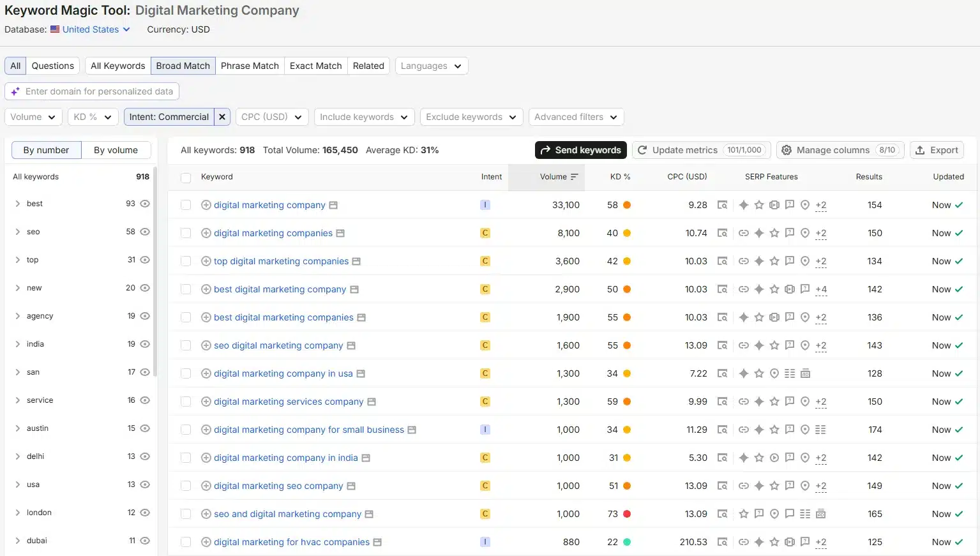Sort by the KD % column header
980x556 pixels.
coord(620,177)
